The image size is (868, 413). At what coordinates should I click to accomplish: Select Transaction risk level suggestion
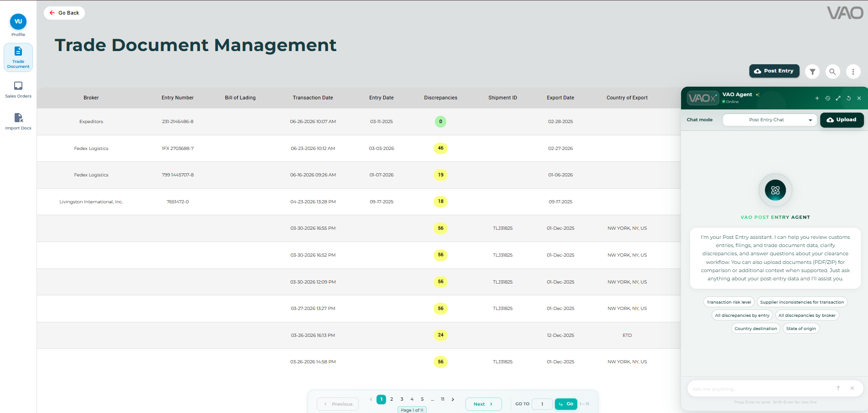tap(729, 302)
